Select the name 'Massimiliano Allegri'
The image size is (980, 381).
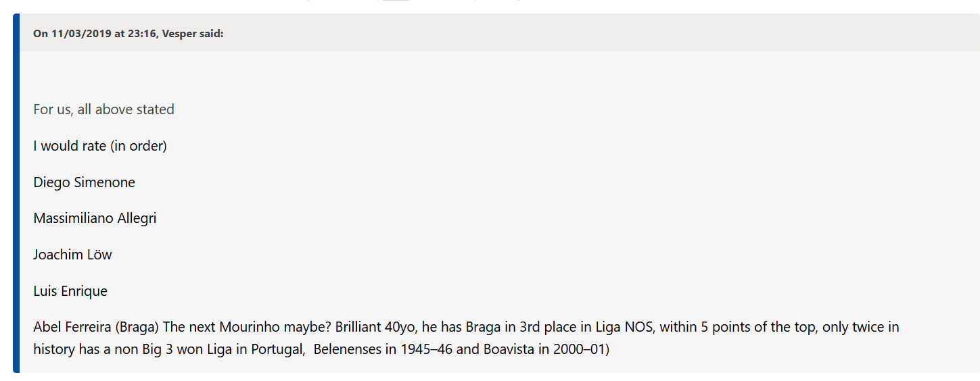[x=95, y=219]
